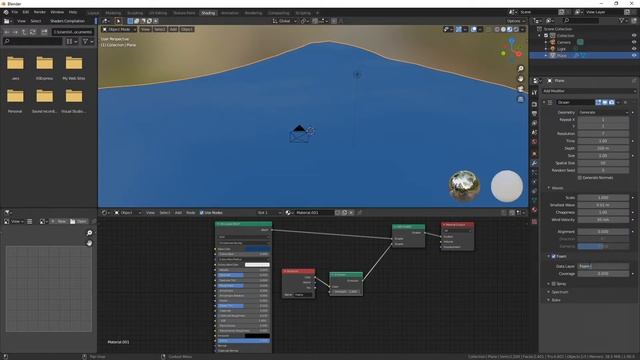Toggle Ocean modifier viewport display
Viewport: 640px width, 360px height.
point(605,102)
